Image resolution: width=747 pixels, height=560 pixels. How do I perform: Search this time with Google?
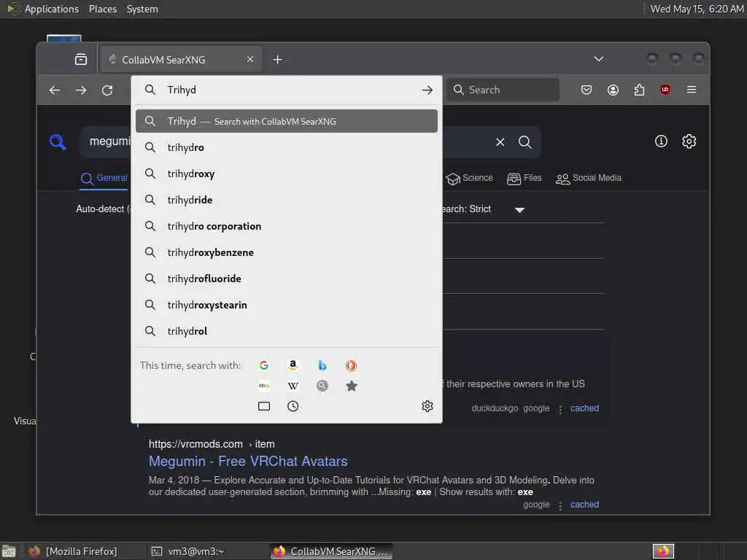[264, 365]
